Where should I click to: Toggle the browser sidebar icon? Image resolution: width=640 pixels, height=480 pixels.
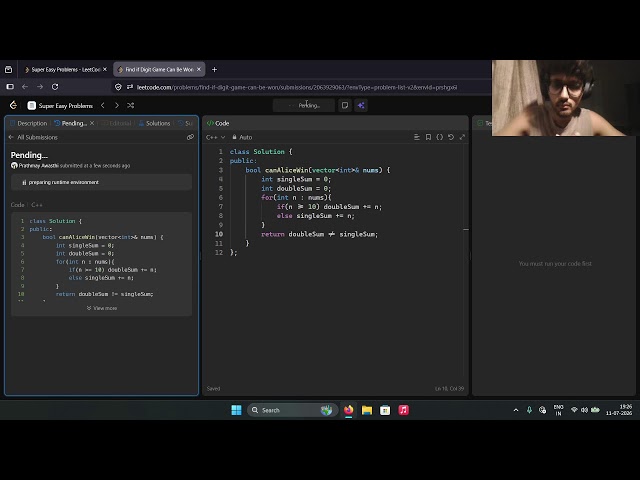coord(10,87)
